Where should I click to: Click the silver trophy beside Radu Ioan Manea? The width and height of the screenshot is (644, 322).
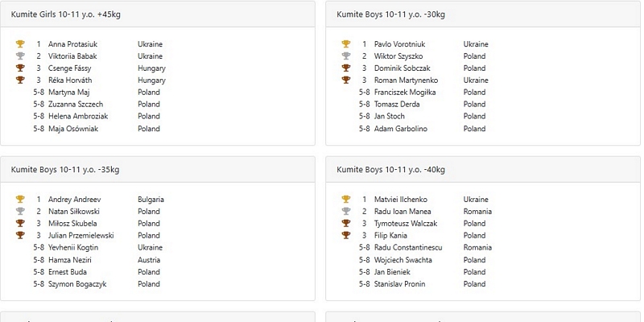(x=346, y=211)
